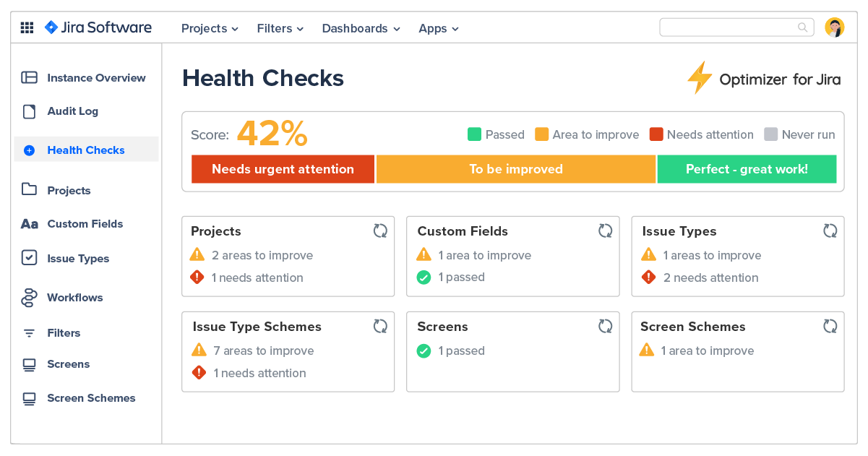Viewport: 868px width, 456px height.
Task: Click the Screens sidebar icon
Action: (29, 365)
